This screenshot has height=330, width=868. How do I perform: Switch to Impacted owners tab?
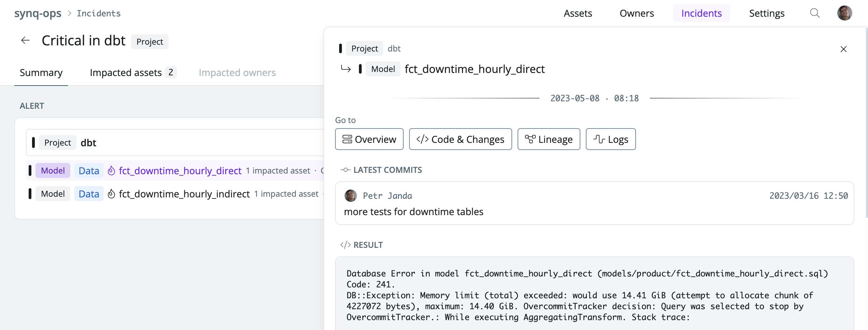click(237, 72)
